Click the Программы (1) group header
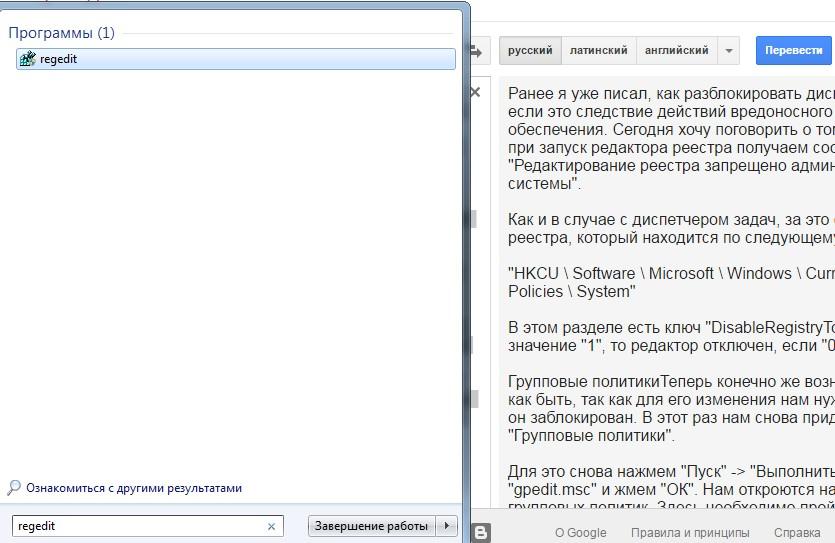 pyautogui.click(x=62, y=33)
